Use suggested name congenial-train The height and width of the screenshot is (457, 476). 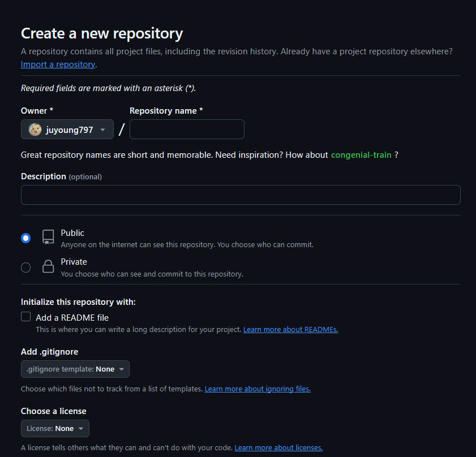(x=361, y=155)
